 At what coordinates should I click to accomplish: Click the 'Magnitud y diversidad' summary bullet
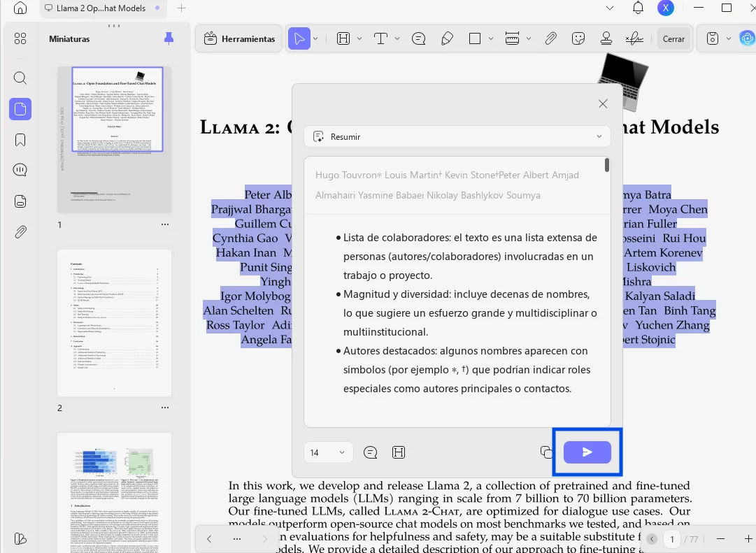466,313
